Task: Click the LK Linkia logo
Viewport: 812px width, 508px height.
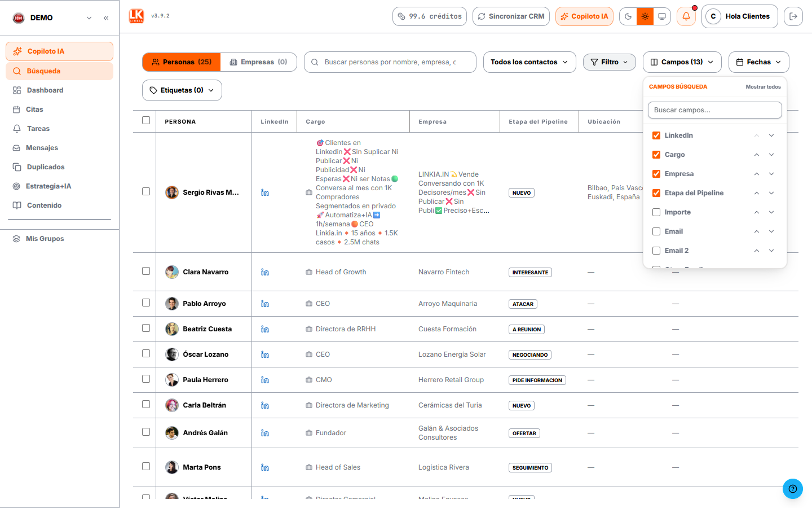Action: [136, 16]
